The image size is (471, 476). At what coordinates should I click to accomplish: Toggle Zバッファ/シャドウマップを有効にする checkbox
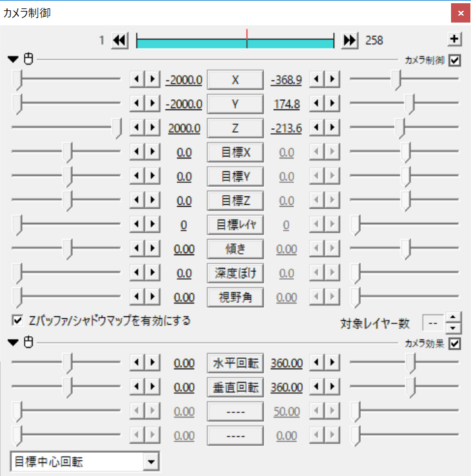click(x=17, y=321)
